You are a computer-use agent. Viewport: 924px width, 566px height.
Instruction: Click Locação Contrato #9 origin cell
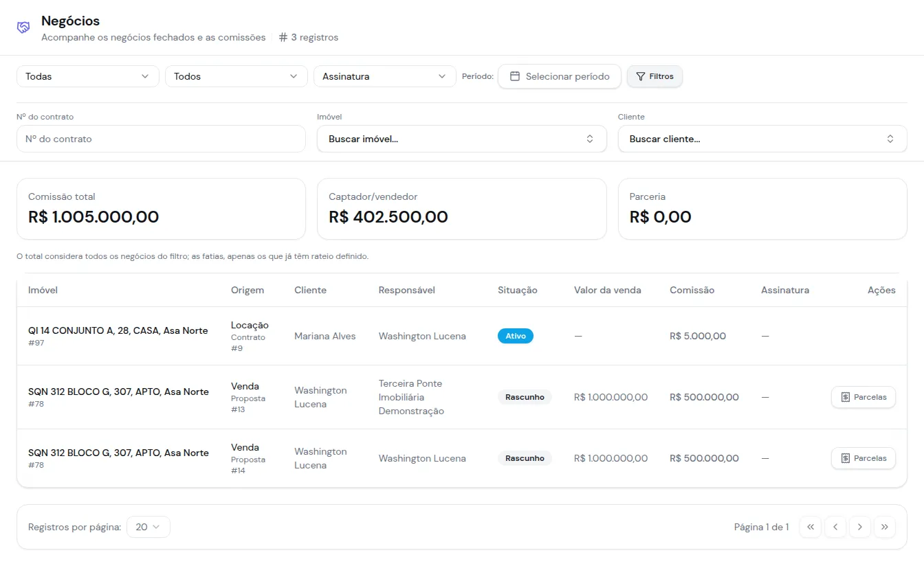(x=250, y=336)
